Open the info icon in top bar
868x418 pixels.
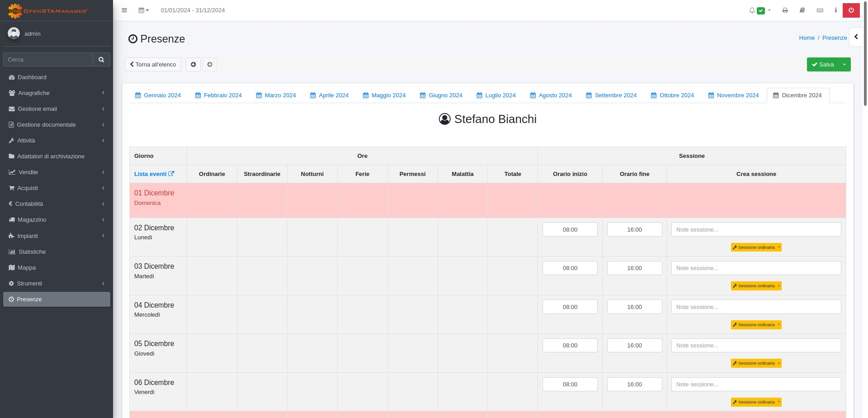[835, 10]
